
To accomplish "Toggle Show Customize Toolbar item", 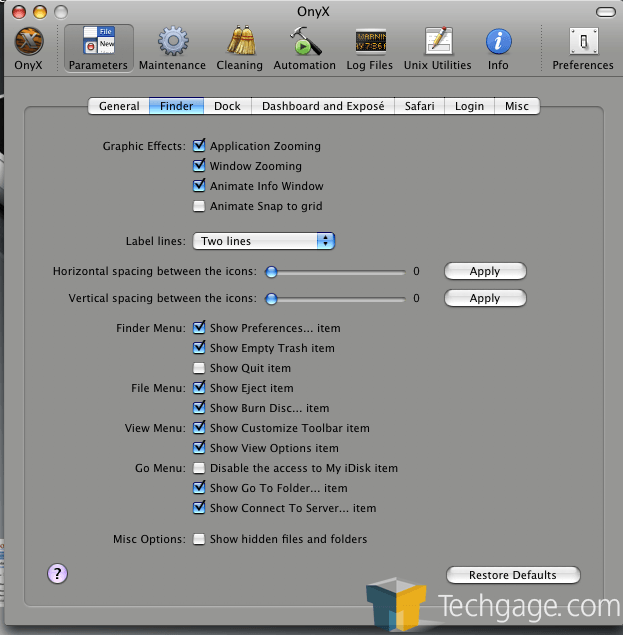I will point(199,428).
